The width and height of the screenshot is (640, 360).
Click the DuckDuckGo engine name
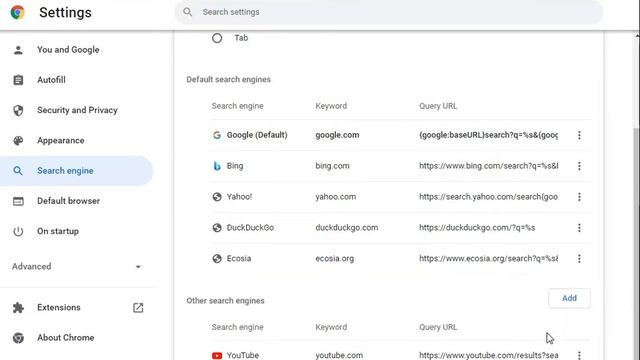(x=250, y=228)
